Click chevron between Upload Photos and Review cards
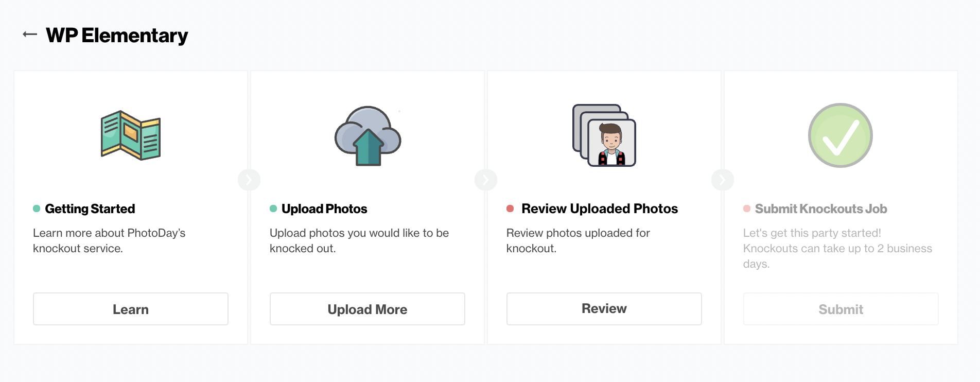The image size is (980, 382). 486,180
